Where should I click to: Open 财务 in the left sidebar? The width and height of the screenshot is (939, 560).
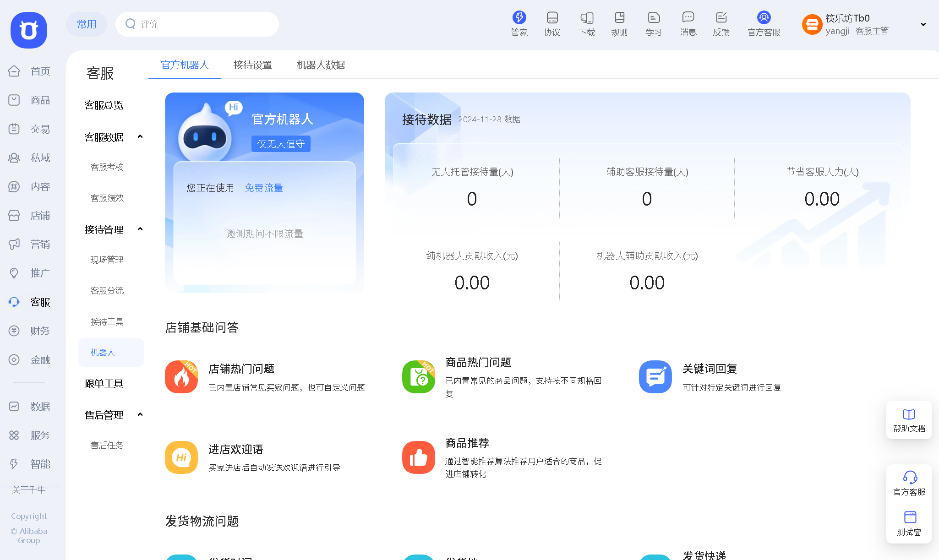tap(29, 331)
